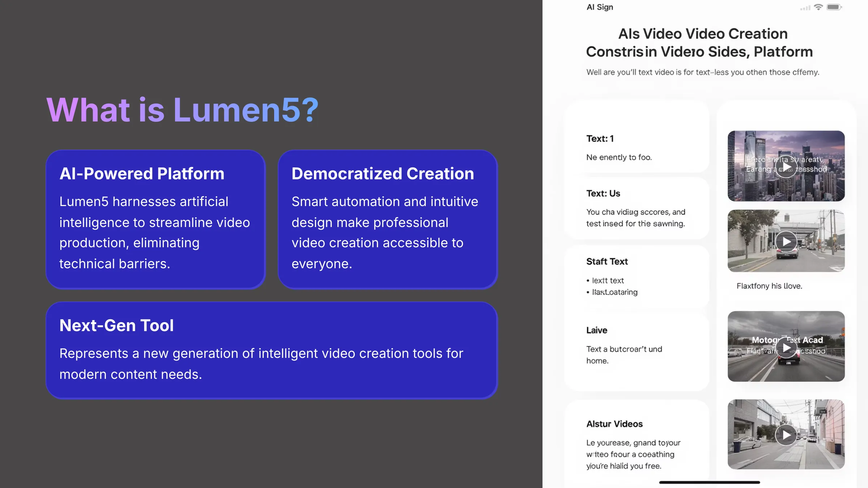Viewport: 868px width, 488px height.
Task: Click 'Text a butcroar't und home.' text
Action: (624, 355)
